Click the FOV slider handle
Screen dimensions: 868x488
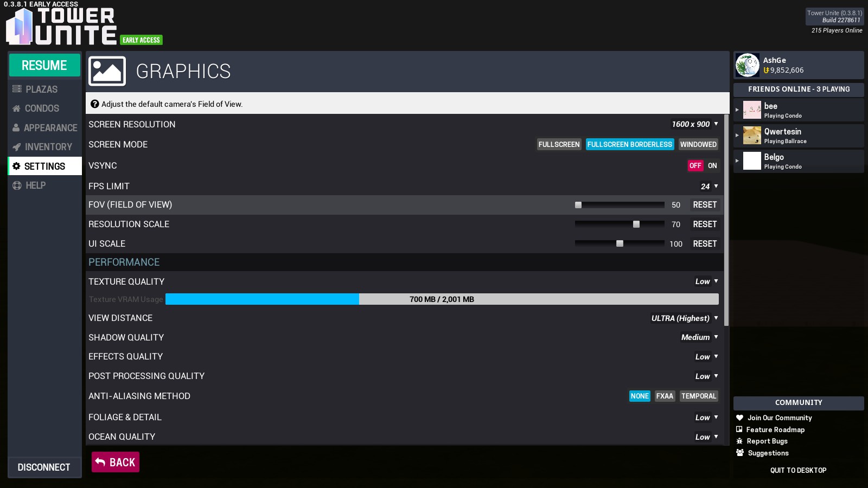578,205
